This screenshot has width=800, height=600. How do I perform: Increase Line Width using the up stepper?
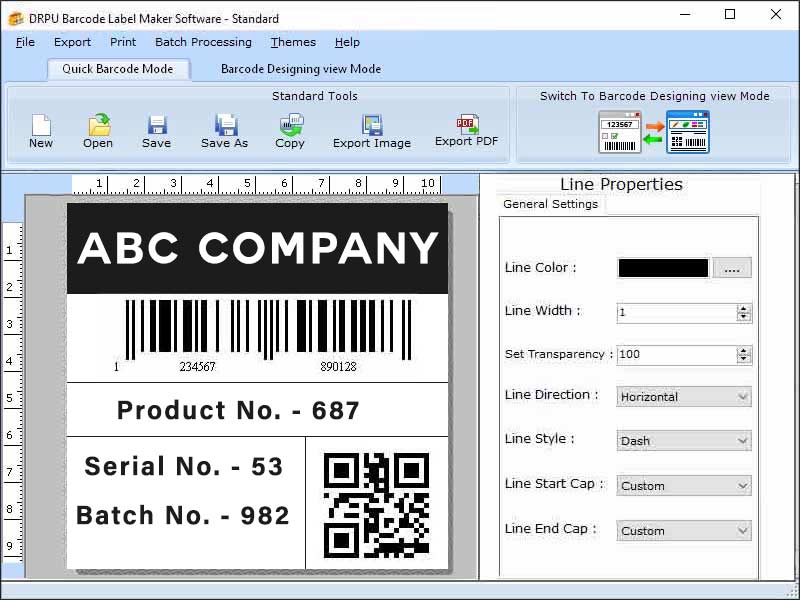coord(742,308)
